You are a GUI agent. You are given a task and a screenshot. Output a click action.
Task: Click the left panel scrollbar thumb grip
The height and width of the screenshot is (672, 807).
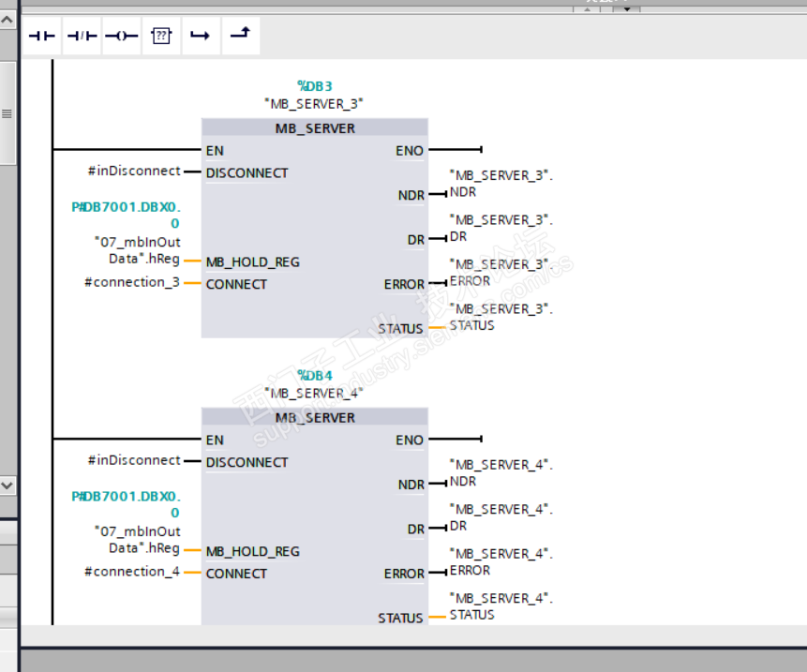point(7,113)
